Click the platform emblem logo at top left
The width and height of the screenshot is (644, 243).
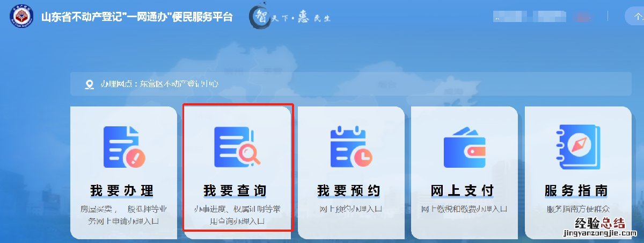pos(21,17)
